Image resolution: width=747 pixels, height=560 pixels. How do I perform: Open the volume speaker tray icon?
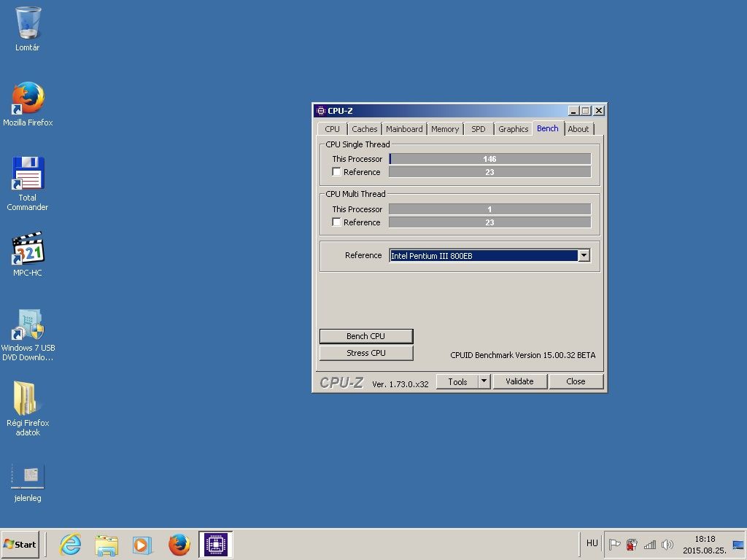coord(667,544)
